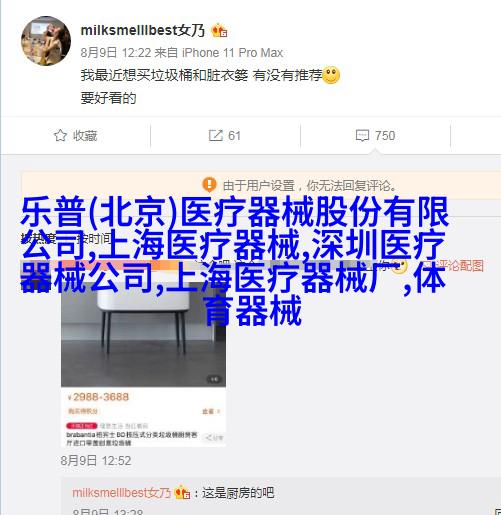The image size is (501, 515).
Task: Click the 2988-3688 price text
Action: coord(101,397)
